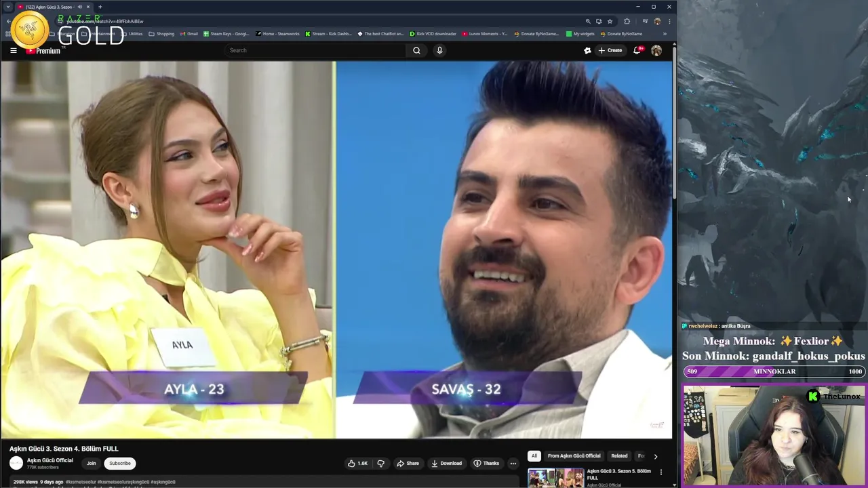Image resolution: width=868 pixels, height=488 pixels.
Task: Click the video player frame
Action: coord(336,249)
